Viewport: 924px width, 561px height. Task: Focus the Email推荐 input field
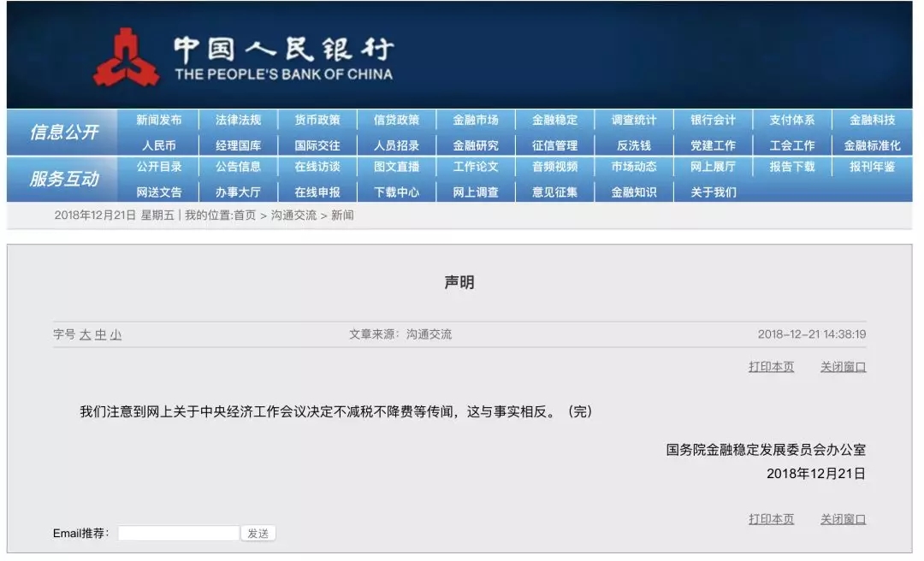(179, 534)
